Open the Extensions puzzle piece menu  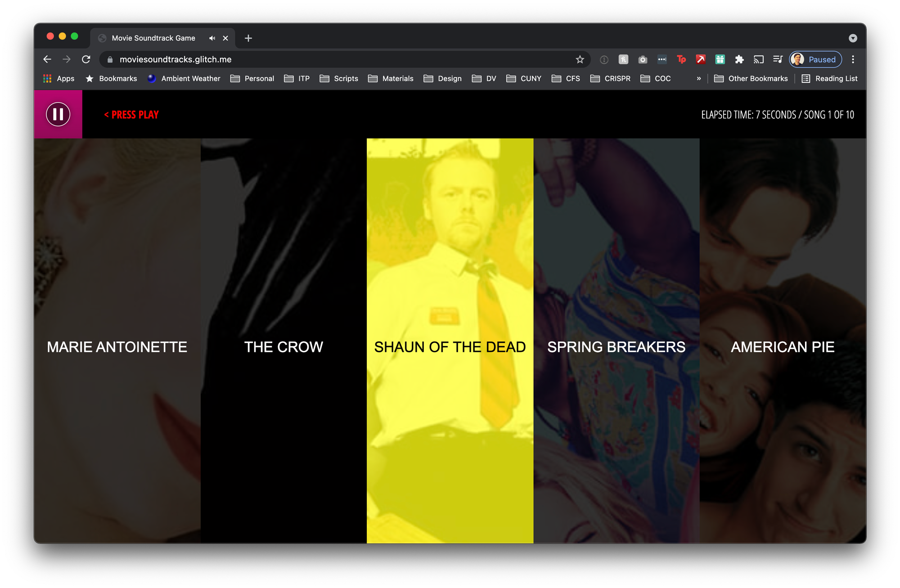pyautogui.click(x=739, y=59)
